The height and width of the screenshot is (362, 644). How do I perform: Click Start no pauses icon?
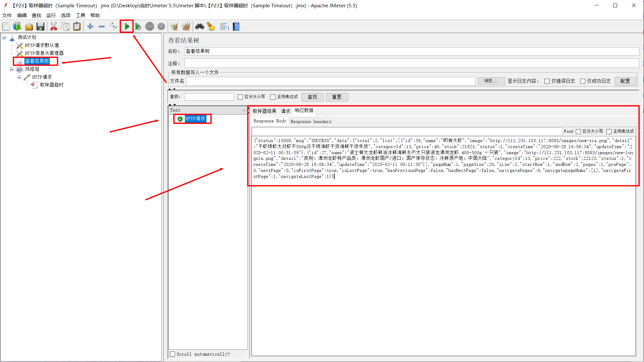(x=138, y=27)
